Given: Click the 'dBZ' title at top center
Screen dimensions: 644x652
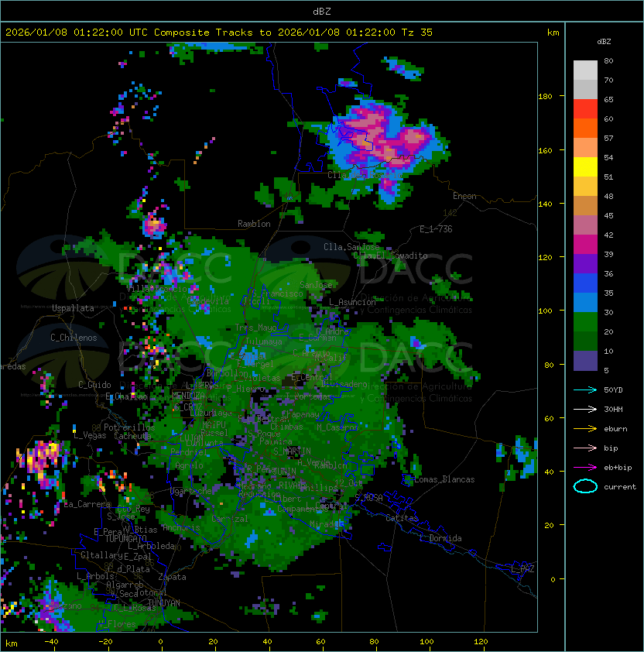Looking at the screenshot, I should [x=322, y=12].
